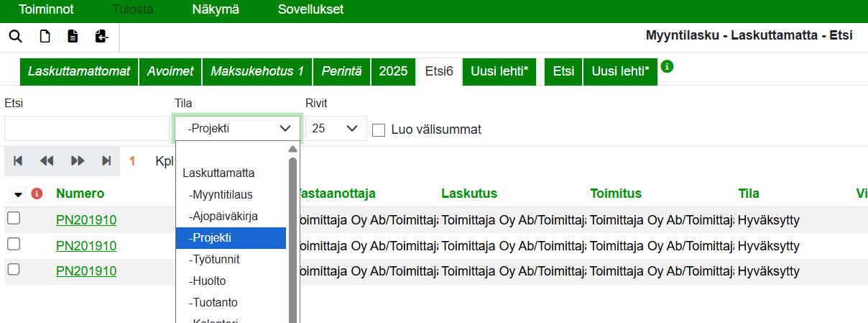Jump to last page of results
This screenshot has height=323, width=868.
click(106, 161)
